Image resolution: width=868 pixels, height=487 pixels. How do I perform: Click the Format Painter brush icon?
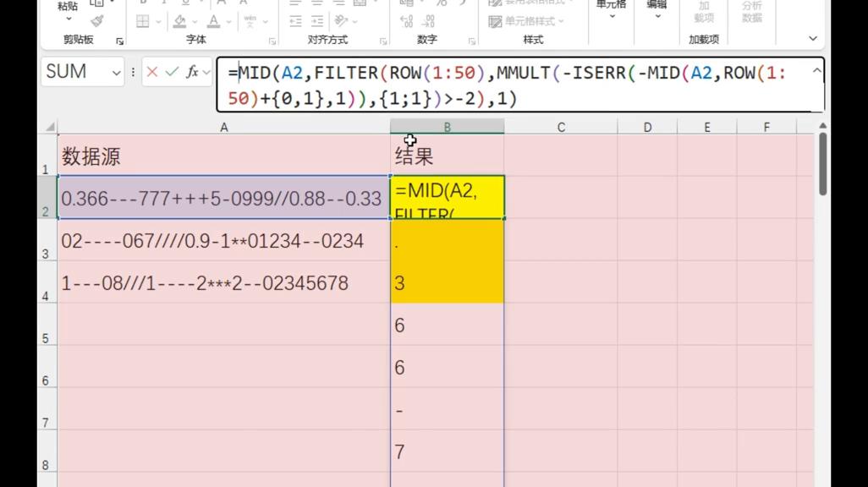pos(97,22)
